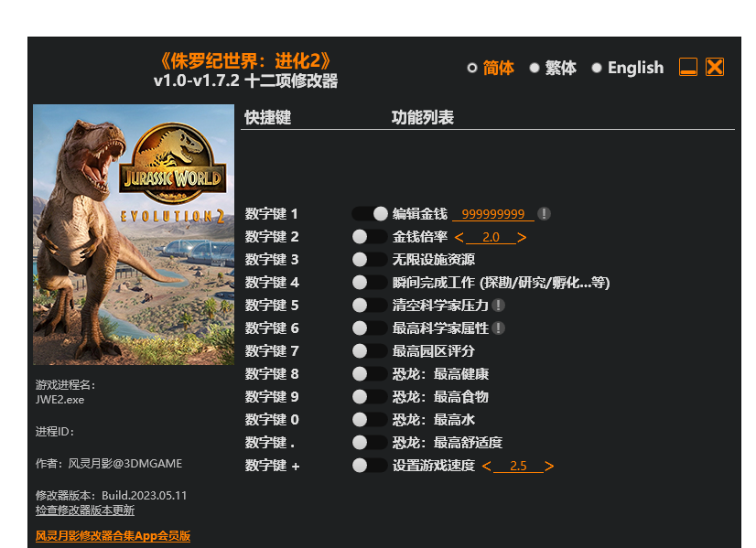Select the 繁体 language option
Screen dimensions: 756x548
[553, 68]
